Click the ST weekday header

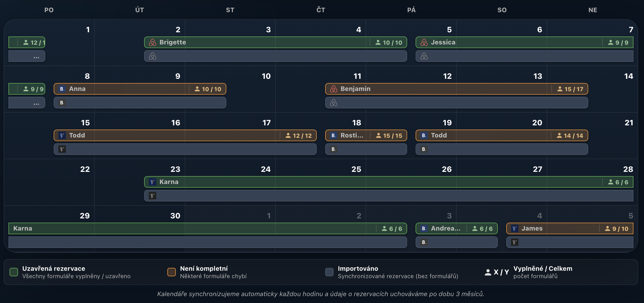230,10
